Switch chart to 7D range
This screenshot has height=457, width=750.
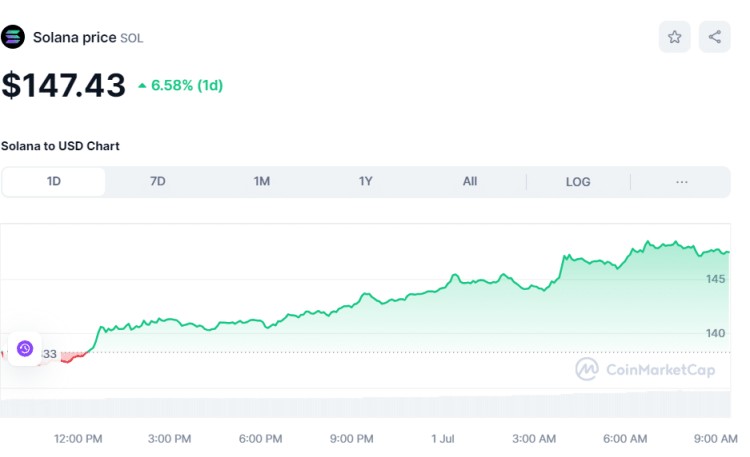click(x=158, y=181)
